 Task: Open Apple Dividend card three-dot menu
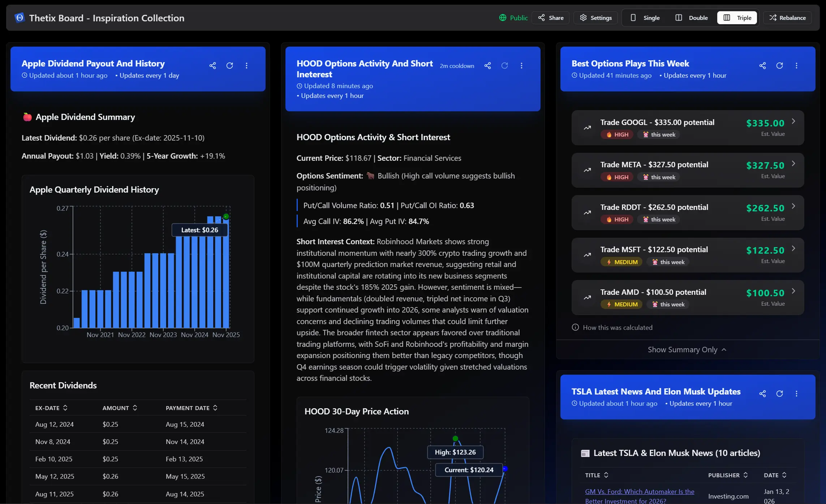point(246,66)
